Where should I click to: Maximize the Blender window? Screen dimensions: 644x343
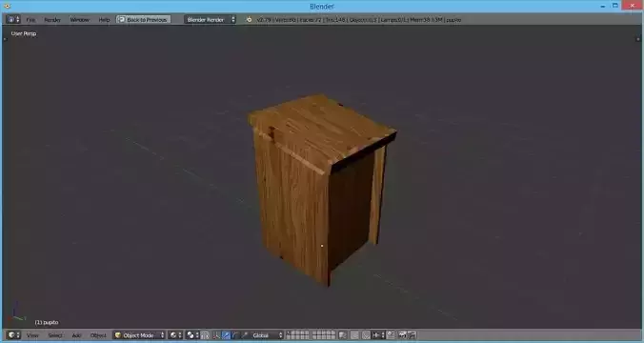pyautogui.click(x=614, y=6)
